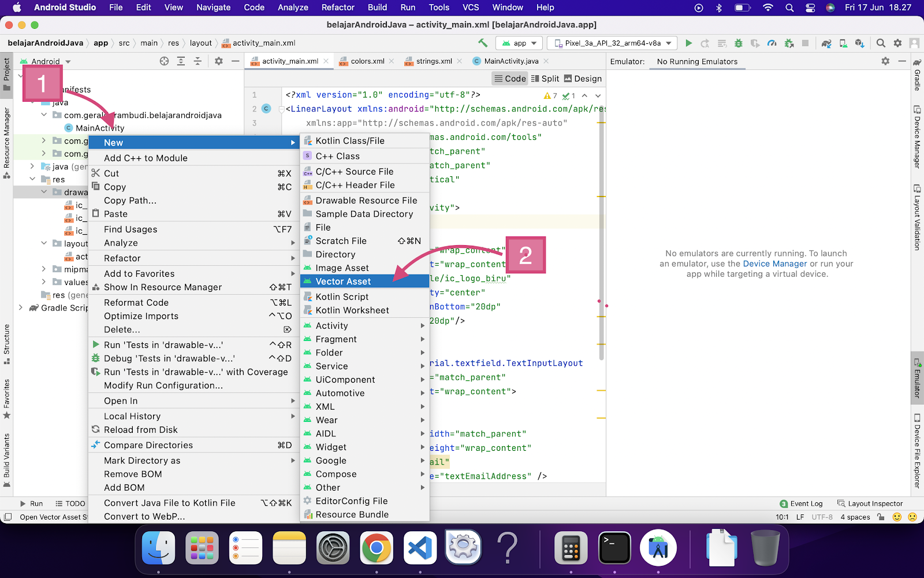Open Android Studio from the Dock
The width and height of the screenshot is (924, 578).
pyautogui.click(x=658, y=547)
